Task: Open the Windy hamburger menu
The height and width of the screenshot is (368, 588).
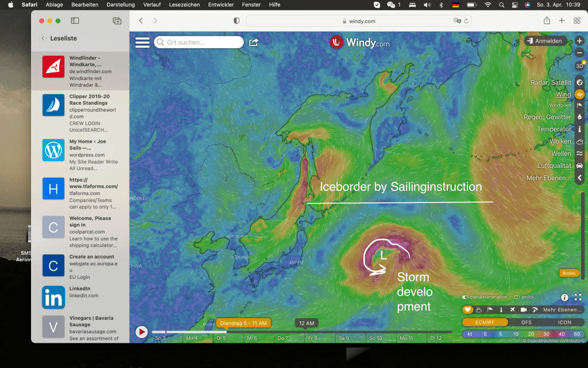Action: click(x=142, y=43)
